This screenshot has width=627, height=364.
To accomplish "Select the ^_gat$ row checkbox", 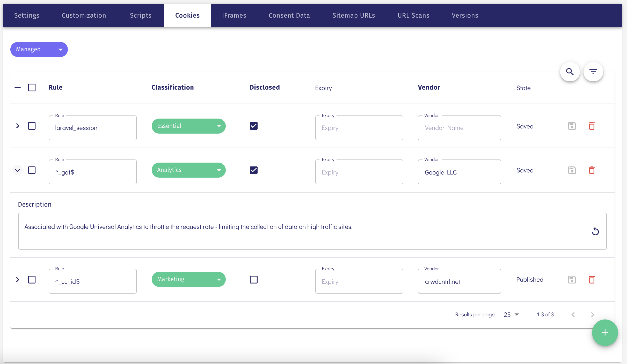I will point(32,170).
